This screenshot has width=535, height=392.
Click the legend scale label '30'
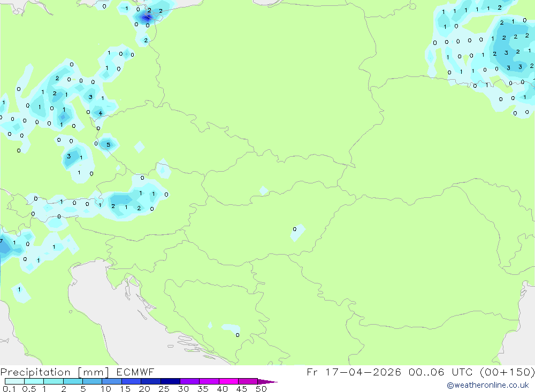click(183, 389)
